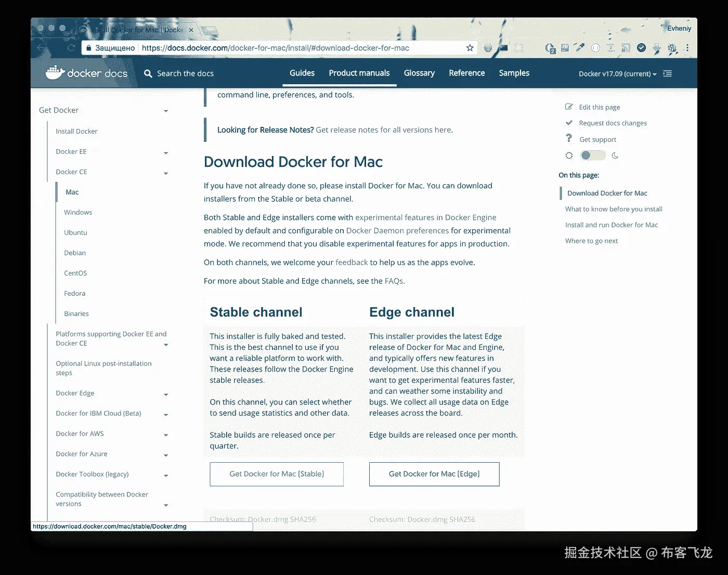The width and height of the screenshot is (728, 575).
Task: Expand Get Docker section arrow
Action: (166, 111)
